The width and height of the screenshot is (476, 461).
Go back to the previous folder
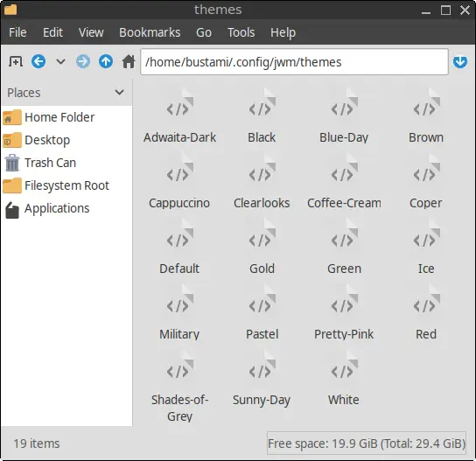click(38, 61)
